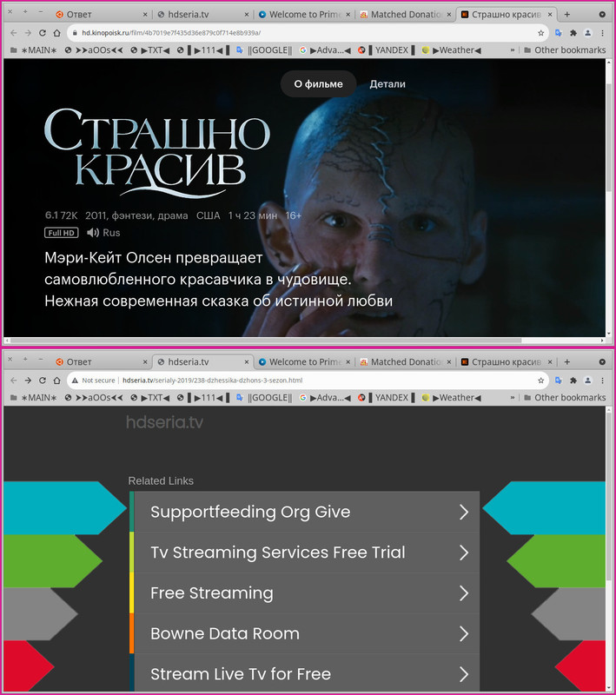Go home in top kinopoisk window

coord(56,33)
